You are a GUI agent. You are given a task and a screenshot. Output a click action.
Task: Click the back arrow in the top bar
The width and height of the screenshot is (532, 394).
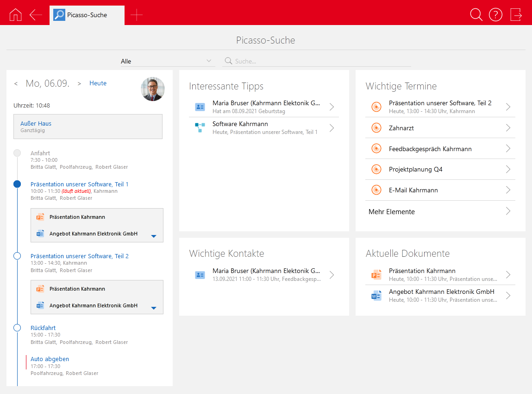(36, 15)
